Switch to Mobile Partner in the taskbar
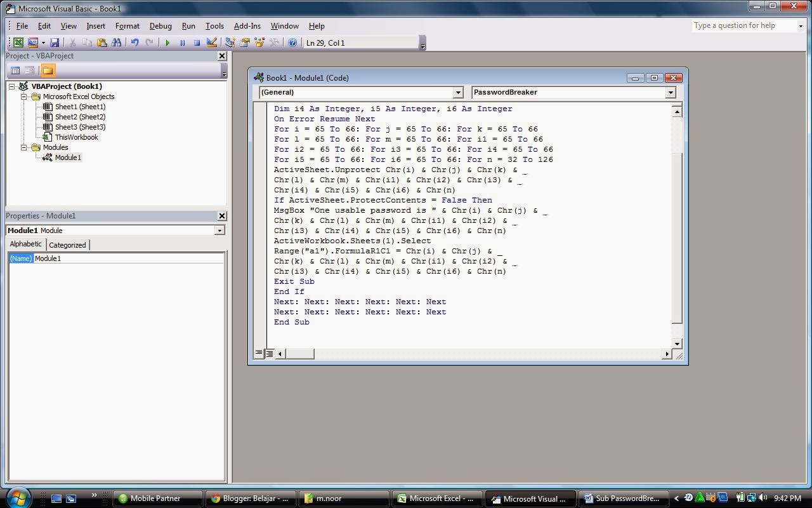Screen dimensions: 812x508 tap(158, 498)
